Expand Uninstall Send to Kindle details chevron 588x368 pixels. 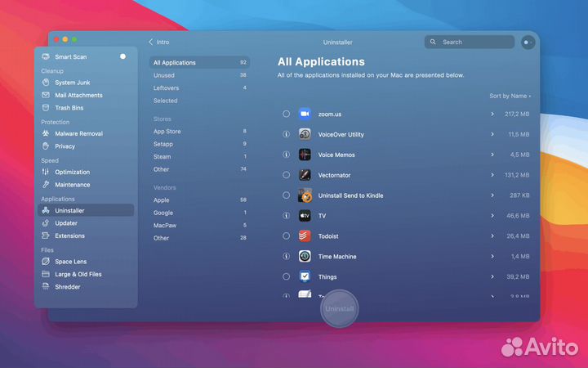[492, 195]
